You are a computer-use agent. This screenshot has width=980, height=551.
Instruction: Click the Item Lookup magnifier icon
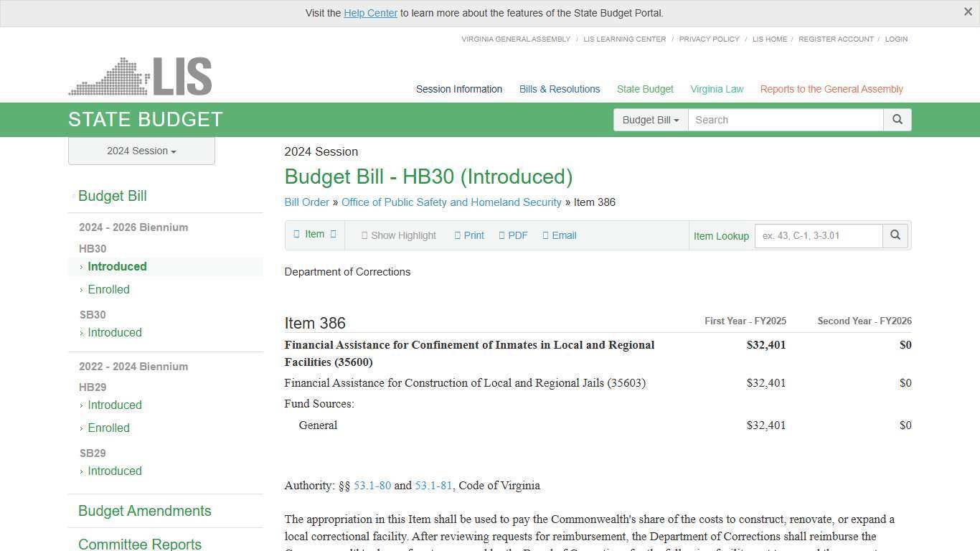[x=895, y=235]
